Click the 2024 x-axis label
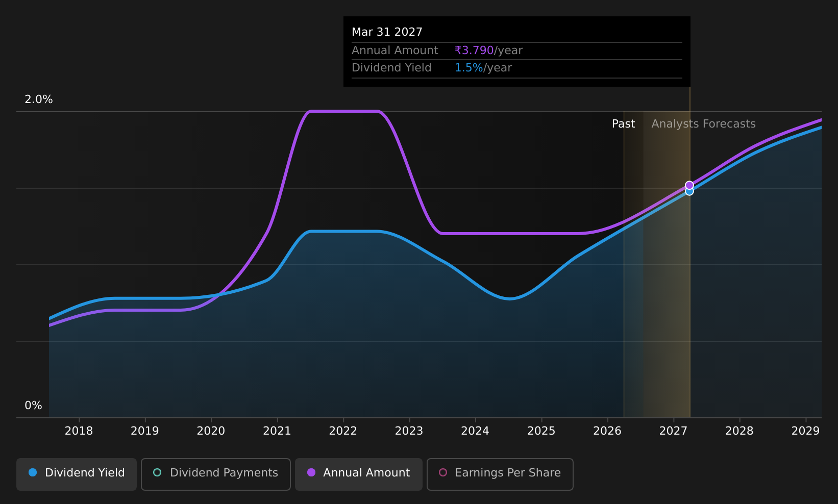The image size is (838, 504). [475, 431]
